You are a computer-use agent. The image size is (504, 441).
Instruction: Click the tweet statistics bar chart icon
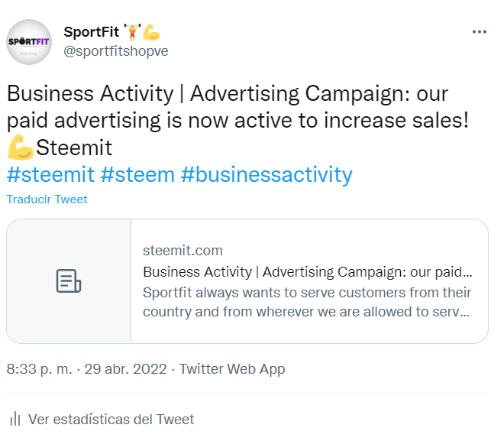[x=15, y=419]
